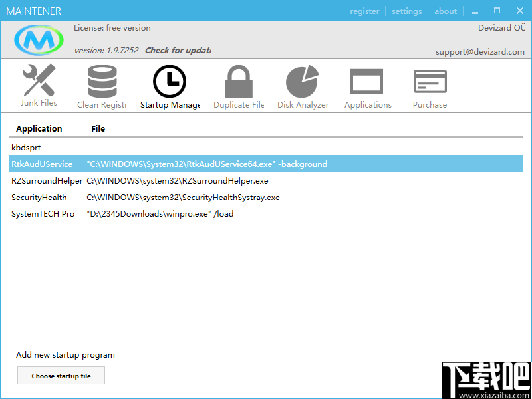The height and width of the screenshot is (399, 532).
Task: Click the Junk Files tab label
Action: [39, 103]
